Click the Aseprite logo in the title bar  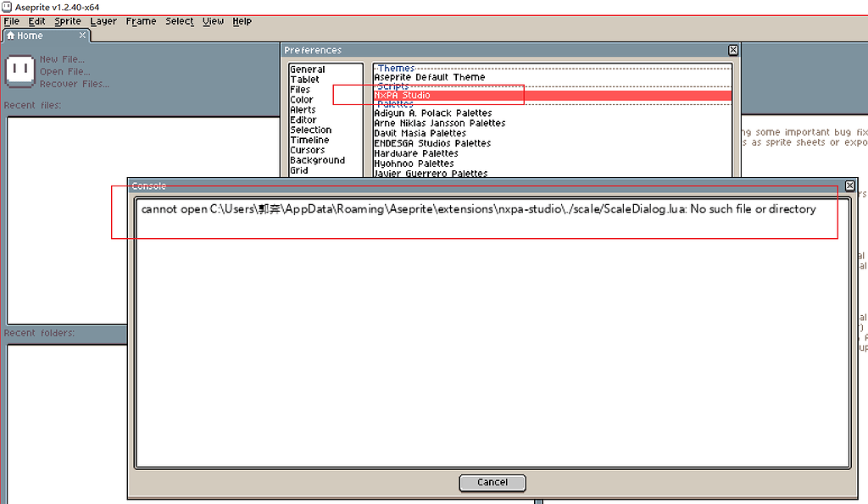pyautogui.click(x=7, y=6)
